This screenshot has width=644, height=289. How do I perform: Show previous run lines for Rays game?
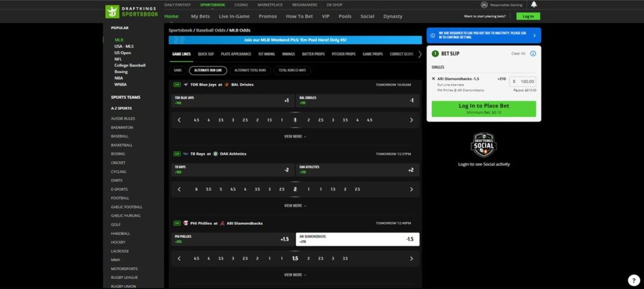[179, 189]
